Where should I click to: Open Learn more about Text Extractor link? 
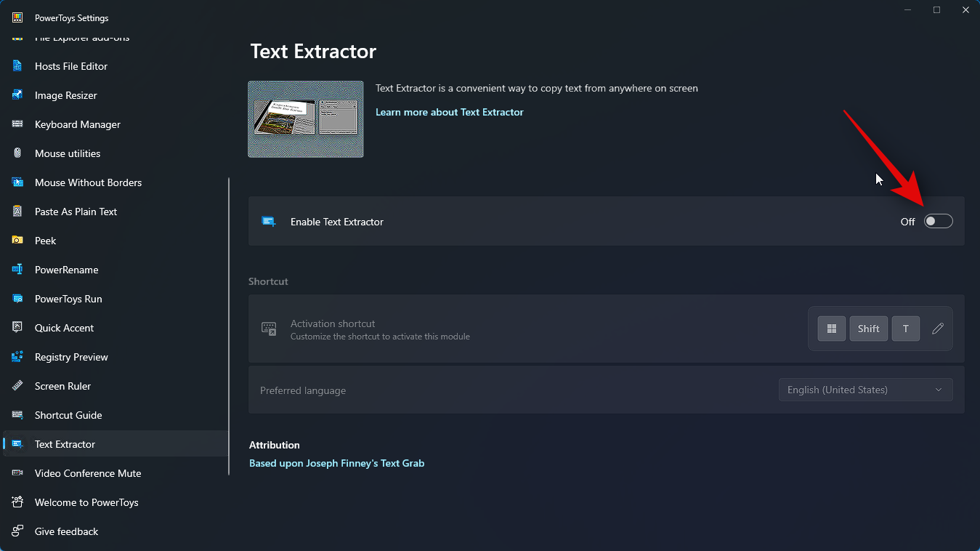pyautogui.click(x=449, y=113)
